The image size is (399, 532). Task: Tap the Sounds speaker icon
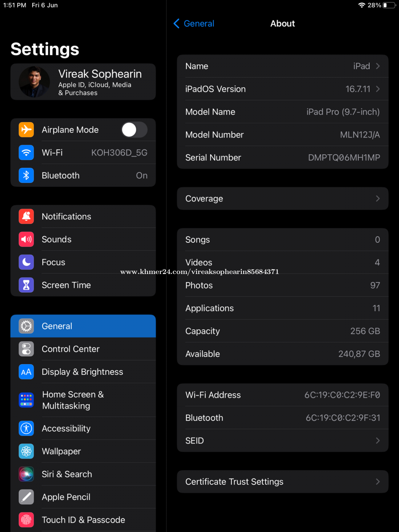coord(26,239)
